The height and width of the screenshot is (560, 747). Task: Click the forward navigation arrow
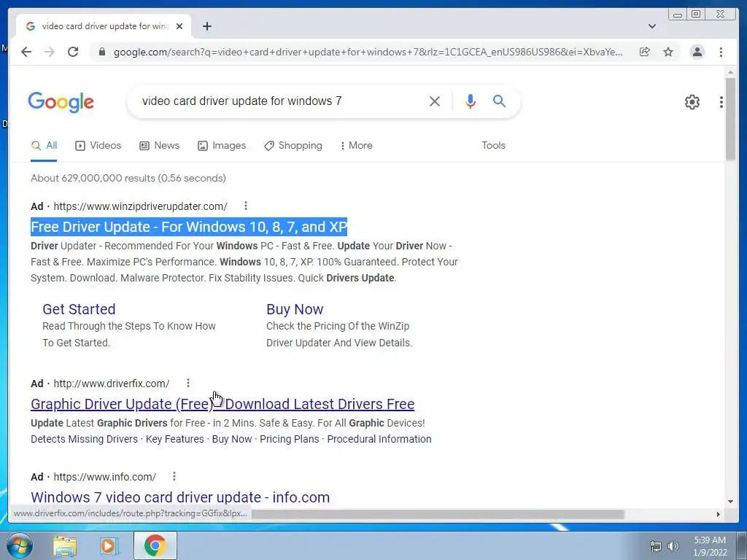point(50,52)
